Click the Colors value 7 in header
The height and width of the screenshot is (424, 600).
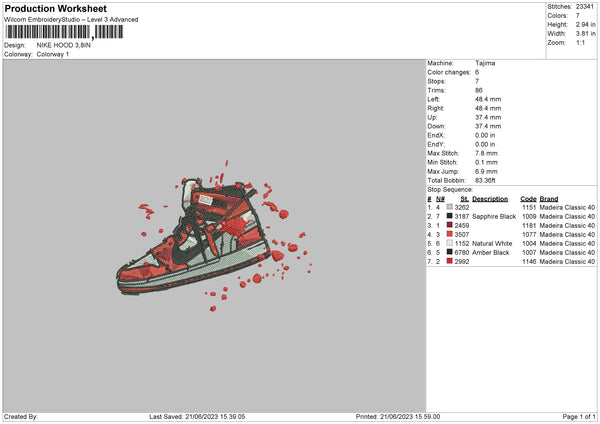[x=578, y=16]
